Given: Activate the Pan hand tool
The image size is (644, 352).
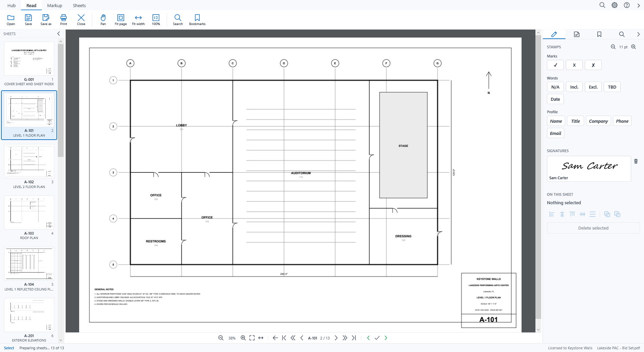Looking at the screenshot, I should [x=103, y=20].
